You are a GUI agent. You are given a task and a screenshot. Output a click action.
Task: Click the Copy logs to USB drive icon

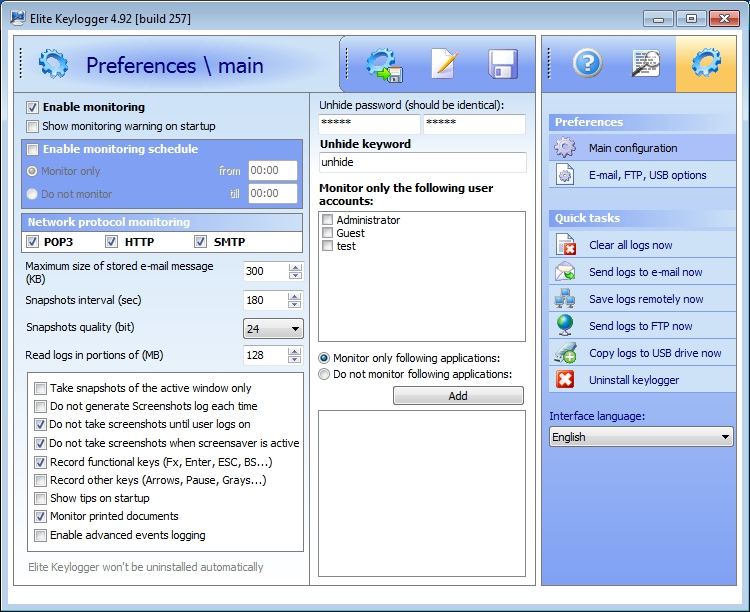point(565,353)
